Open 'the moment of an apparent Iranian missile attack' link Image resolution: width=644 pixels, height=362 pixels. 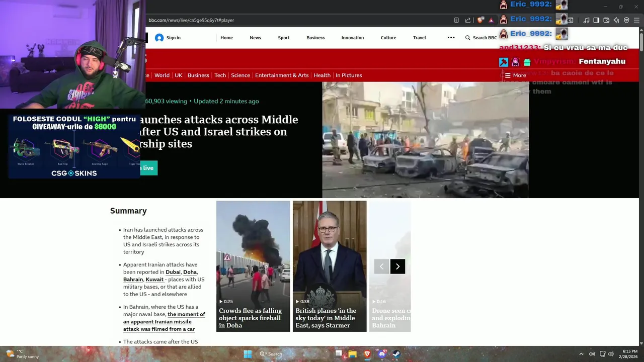[164, 322]
